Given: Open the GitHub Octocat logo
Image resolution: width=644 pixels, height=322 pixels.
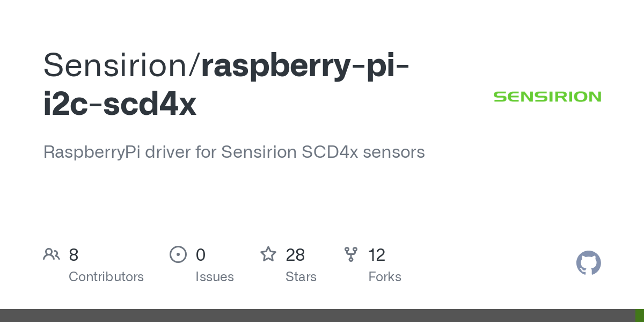Looking at the screenshot, I should pos(589,263).
